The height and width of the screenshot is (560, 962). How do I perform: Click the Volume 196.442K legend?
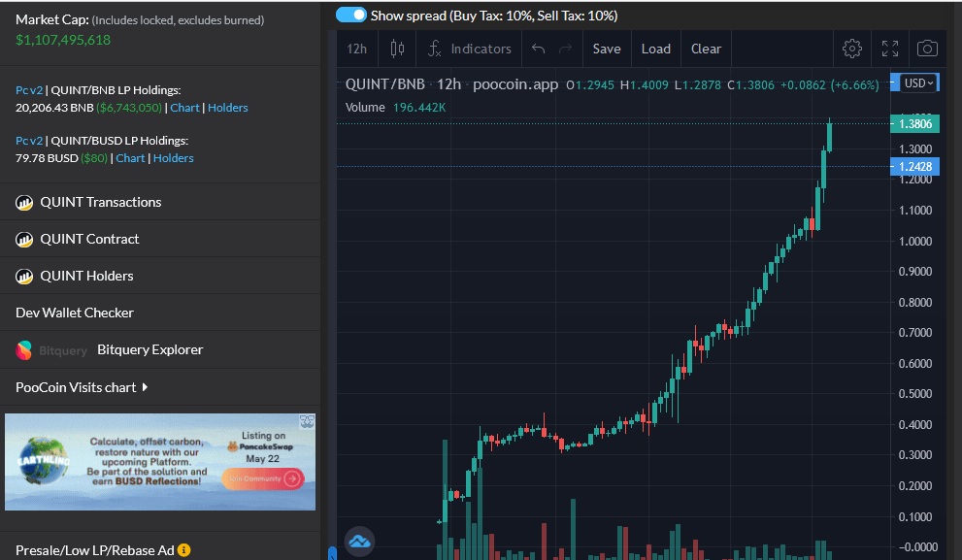[x=396, y=108]
